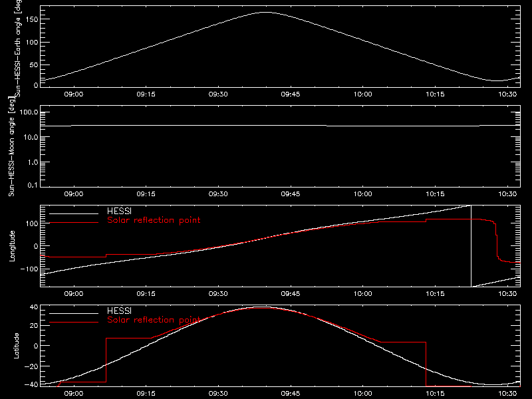This screenshot has height=399, width=532.
Task: Click 10:30 tick under Moon angle plot
Action: [x=507, y=194]
